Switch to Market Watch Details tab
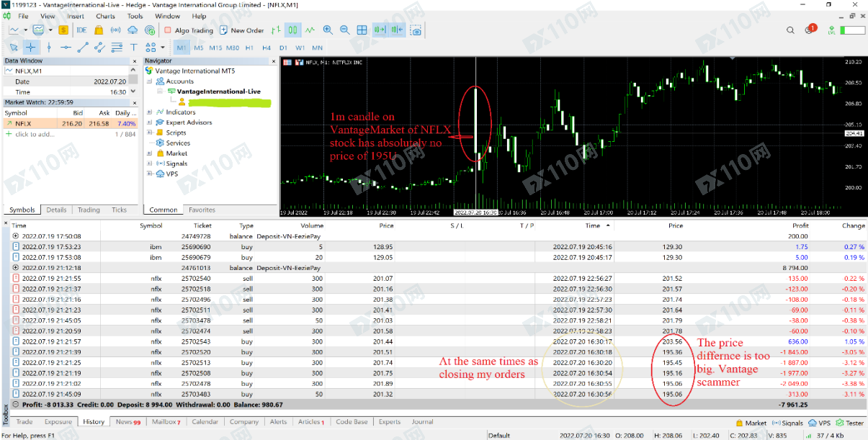The image size is (868, 440). pyautogui.click(x=56, y=210)
